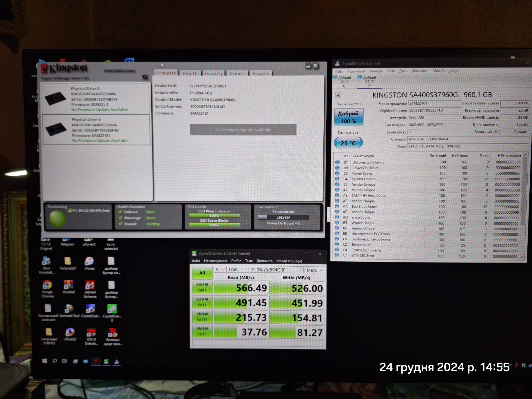
Task: Open the WinRAR desktop shortcut
Action: (x=68, y=287)
